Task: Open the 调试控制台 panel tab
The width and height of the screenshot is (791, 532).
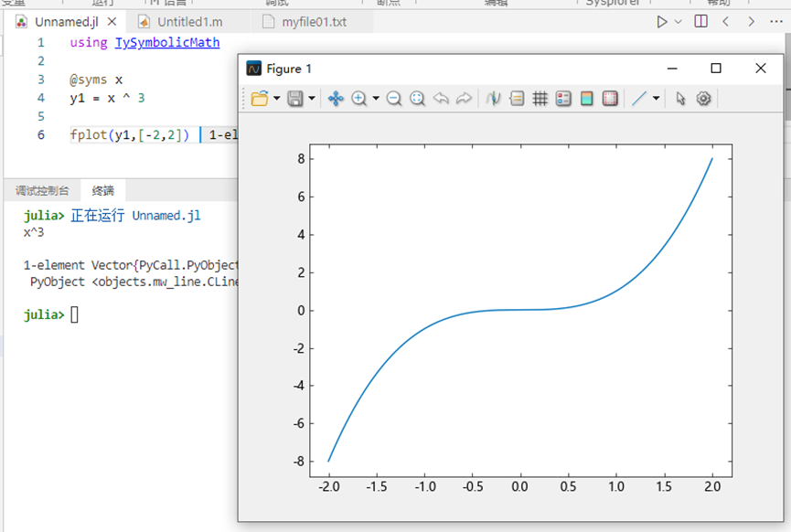Action: (42, 191)
